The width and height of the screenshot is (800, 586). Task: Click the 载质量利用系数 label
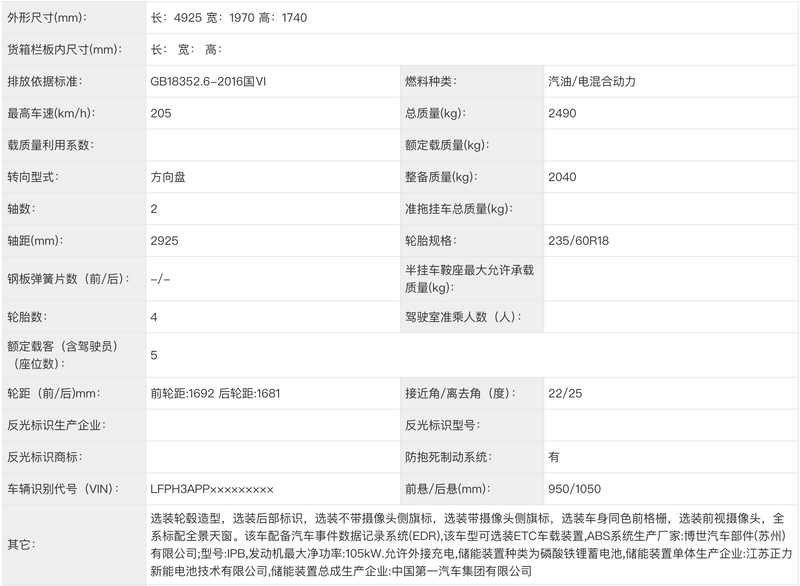point(51,145)
